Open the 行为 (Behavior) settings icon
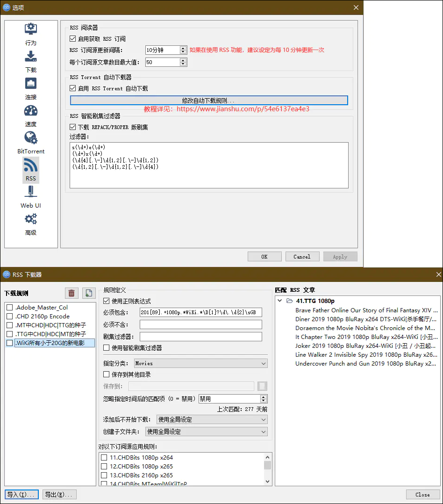 coord(31,29)
